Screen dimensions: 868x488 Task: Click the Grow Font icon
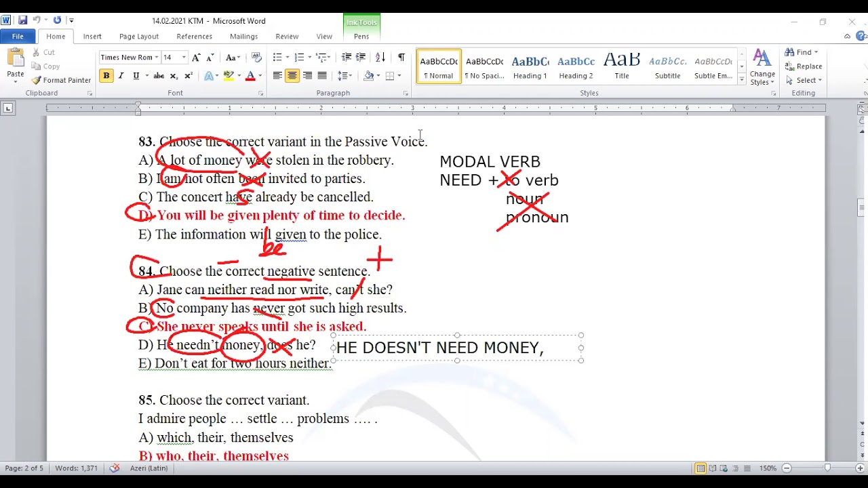pos(196,58)
